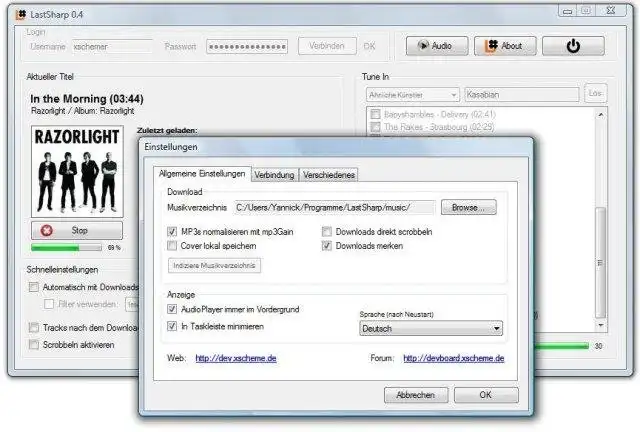
Task: Stop the current download
Action: pos(77,230)
